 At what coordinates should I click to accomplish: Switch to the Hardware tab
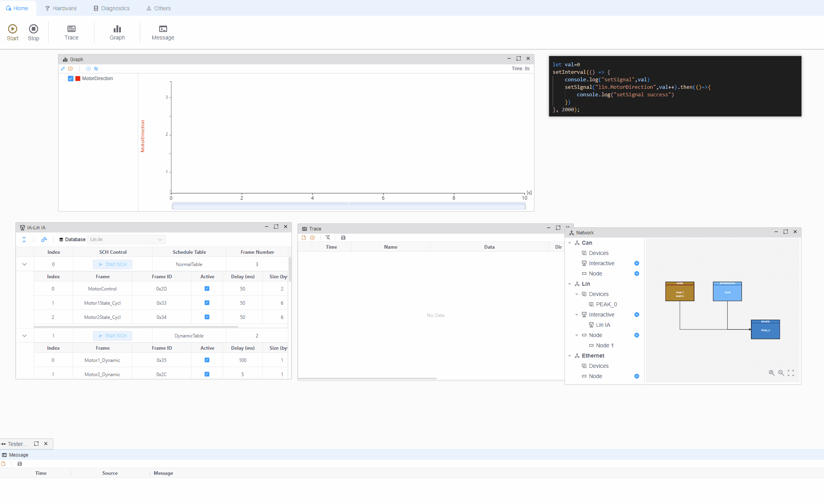tap(60, 8)
